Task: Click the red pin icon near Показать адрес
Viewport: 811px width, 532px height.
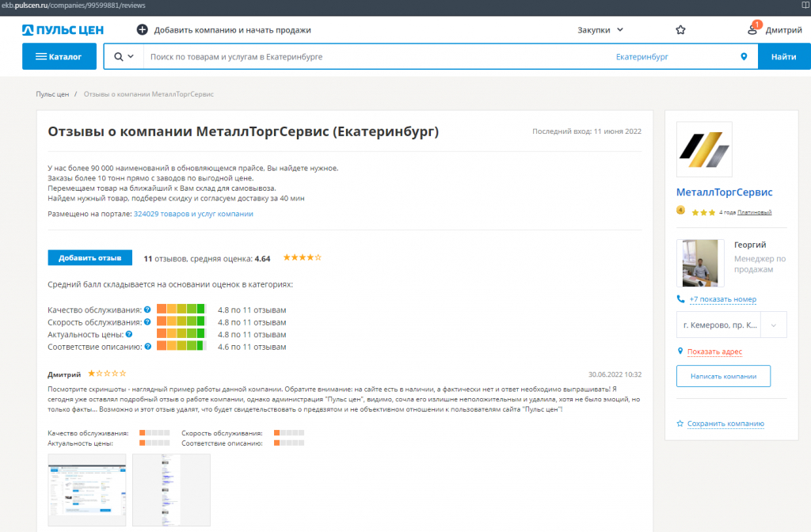Action: [680, 351]
